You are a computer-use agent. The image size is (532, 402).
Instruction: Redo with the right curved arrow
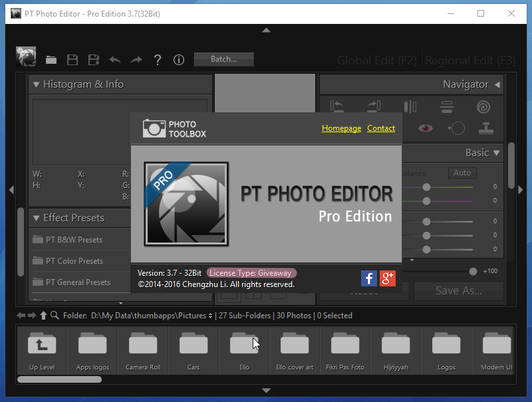click(x=136, y=60)
